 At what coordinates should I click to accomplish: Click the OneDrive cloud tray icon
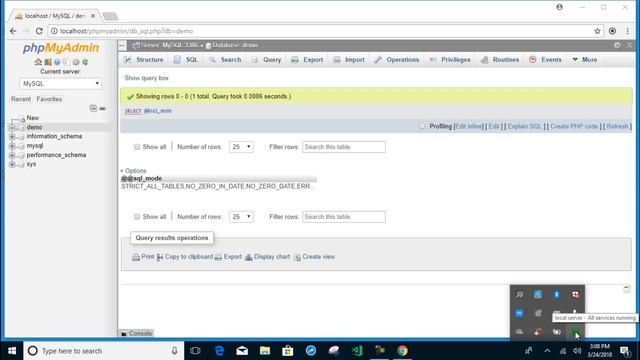pyautogui.click(x=519, y=332)
